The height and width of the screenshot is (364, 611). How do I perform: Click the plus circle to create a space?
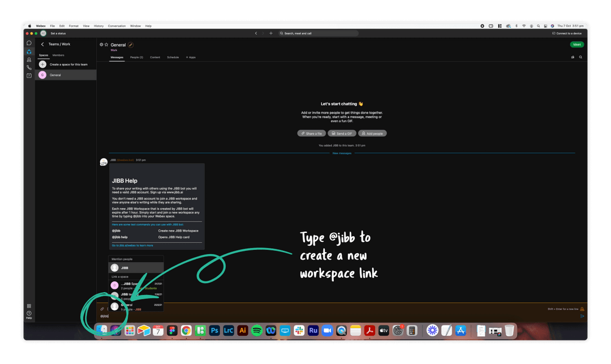[x=42, y=64]
